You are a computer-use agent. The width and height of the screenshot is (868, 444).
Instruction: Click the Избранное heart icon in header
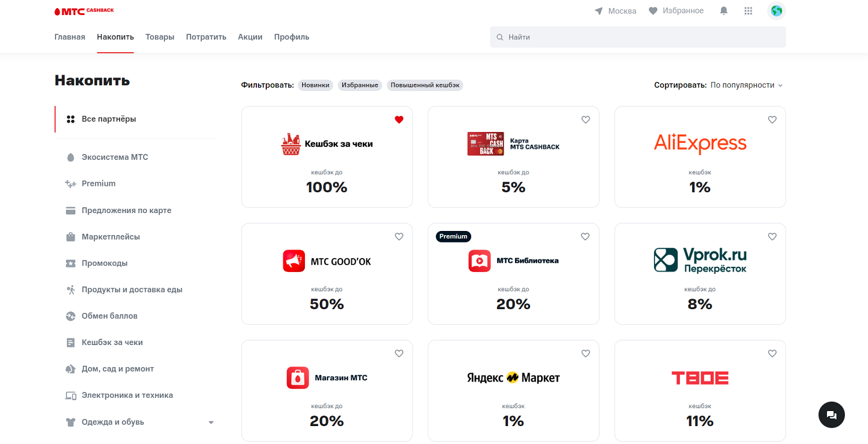click(x=653, y=11)
